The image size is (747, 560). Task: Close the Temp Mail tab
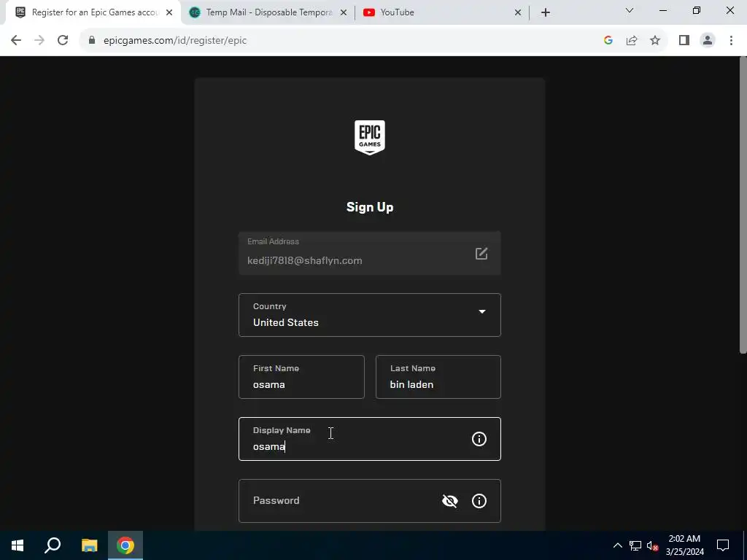coord(344,12)
